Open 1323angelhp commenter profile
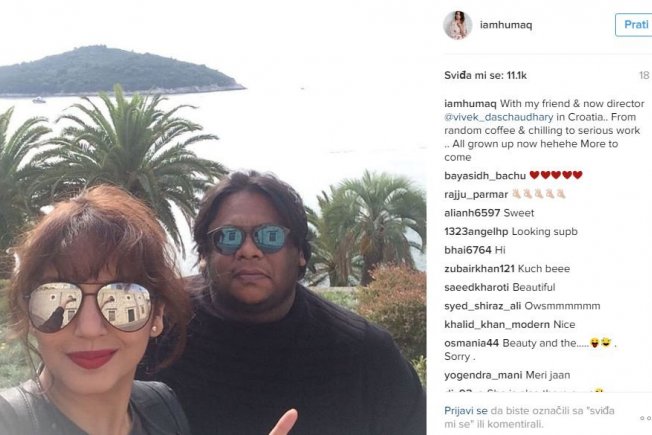The width and height of the screenshot is (652, 435). (476, 232)
